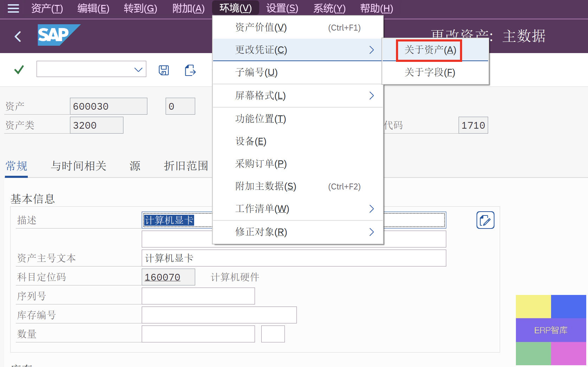Click the ERP智库 purple tile

(551, 330)
